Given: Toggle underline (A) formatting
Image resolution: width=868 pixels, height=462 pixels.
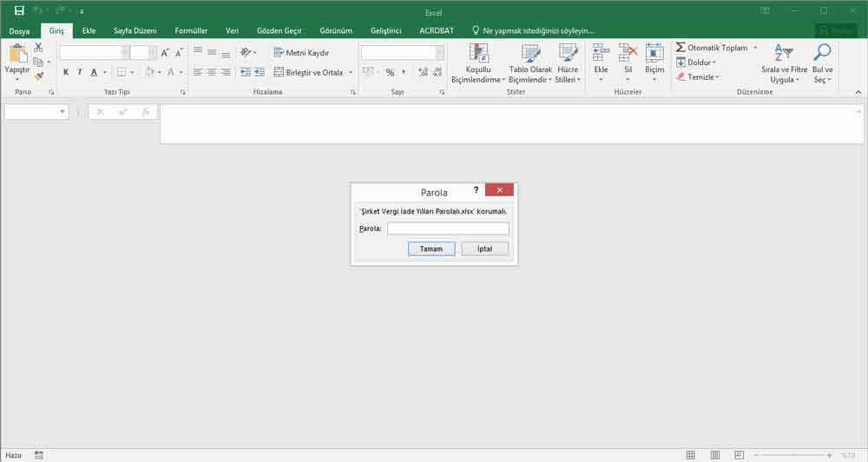Looking at the screenshot, I should point(94,72).
